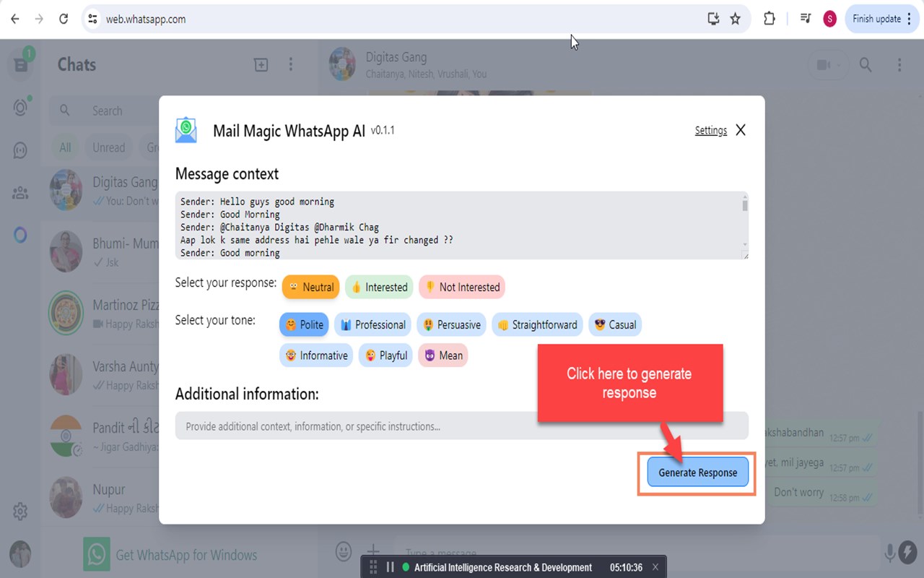Select the Interested response option

tap(379, 287)
